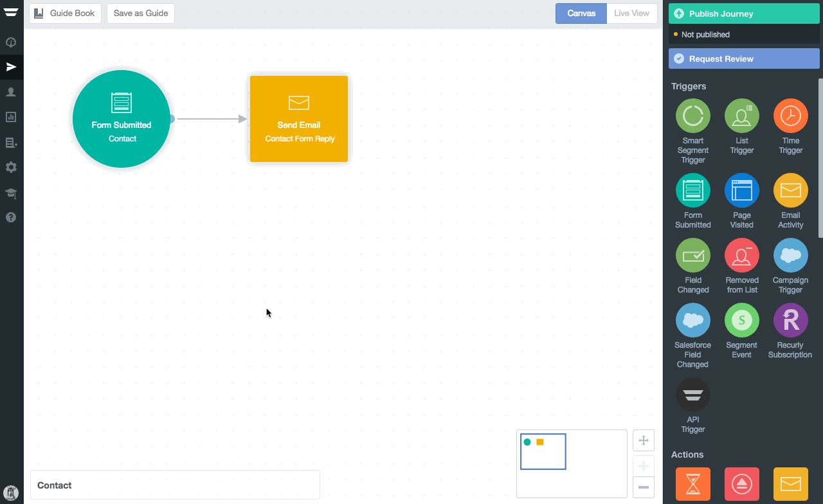Select the Segment Event trigger
Image resolution: width=823 pixels, height=504 pixels.
[741, 320]
